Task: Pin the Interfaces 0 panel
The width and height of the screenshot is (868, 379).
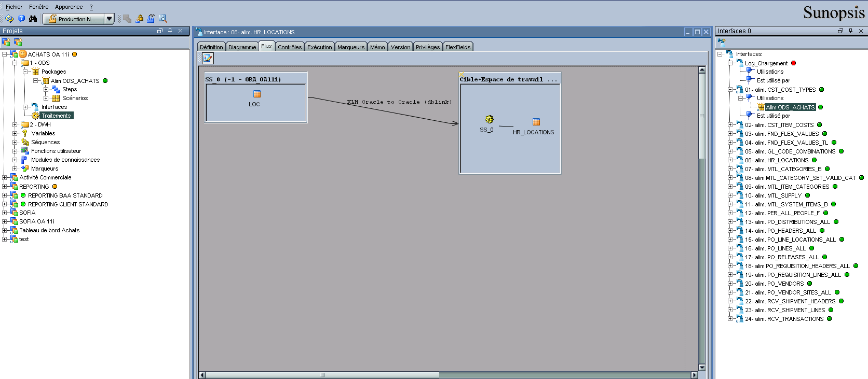Action: [850, 31]
